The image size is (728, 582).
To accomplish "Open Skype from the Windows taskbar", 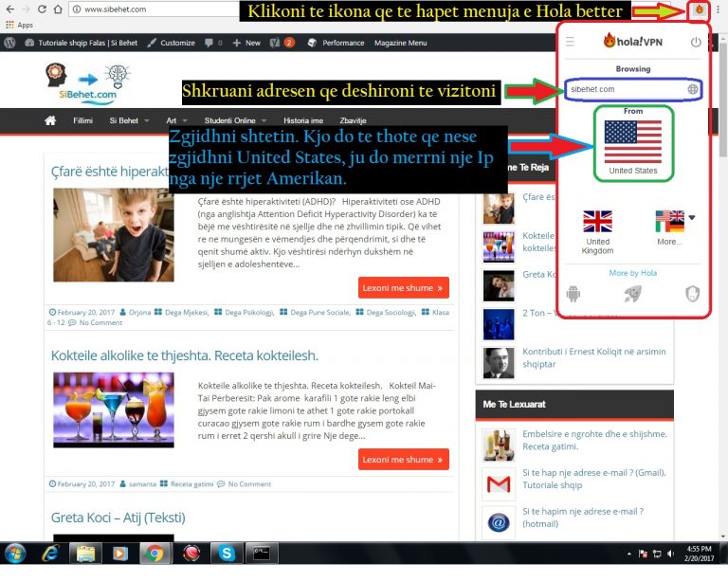I will (227, 554).
